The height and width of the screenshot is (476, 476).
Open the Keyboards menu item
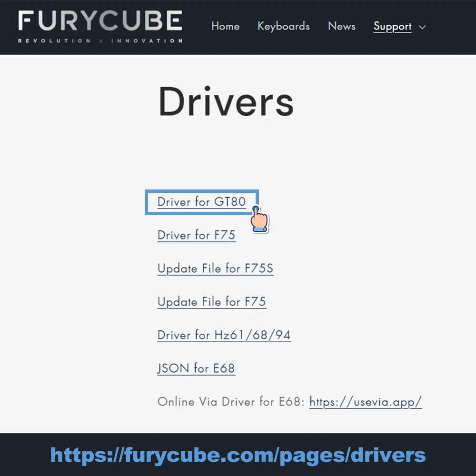pyautogui.click(x=284, y=26)
